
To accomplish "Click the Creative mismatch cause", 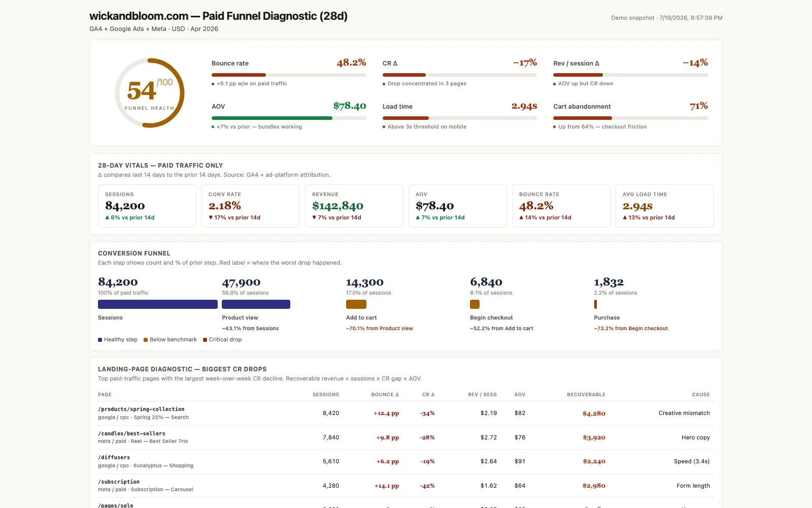I will pos(684,413).
